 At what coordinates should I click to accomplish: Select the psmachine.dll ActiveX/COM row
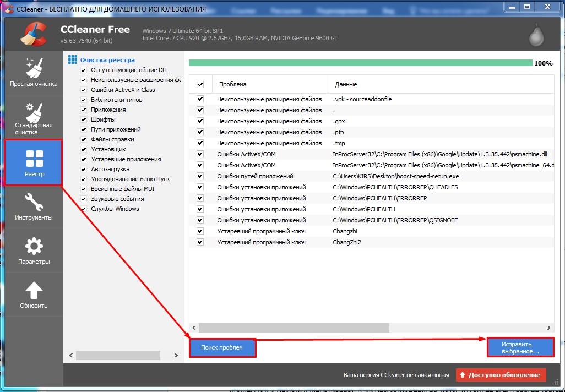(372, 154)
